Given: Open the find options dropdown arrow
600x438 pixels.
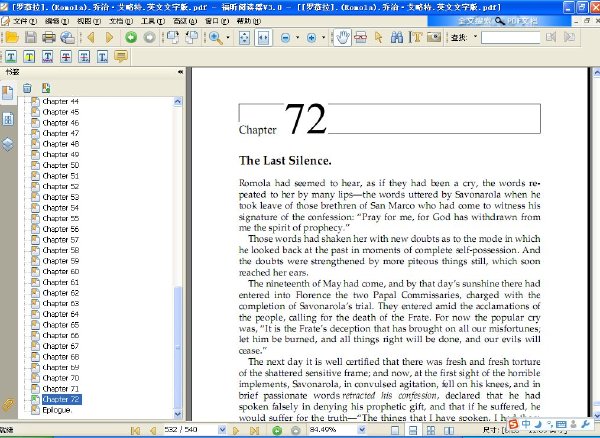Looking at the screenshot, I should point(476,37).
